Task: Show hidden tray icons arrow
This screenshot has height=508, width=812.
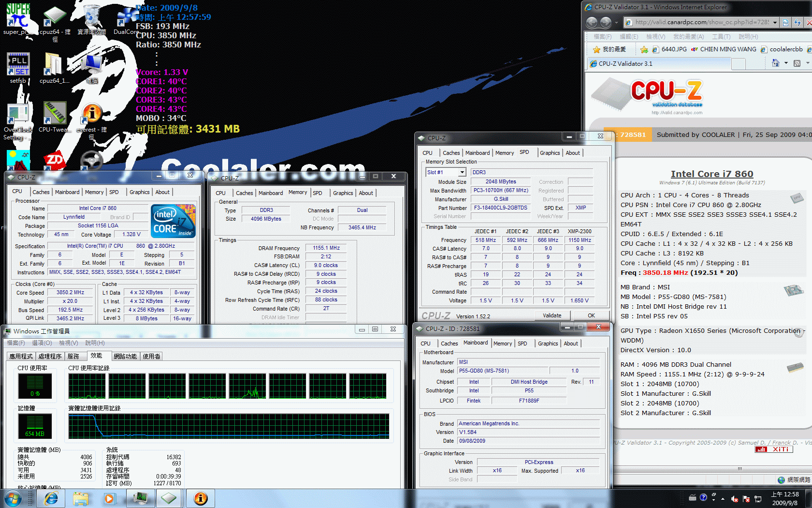Action: coord(723,499)
